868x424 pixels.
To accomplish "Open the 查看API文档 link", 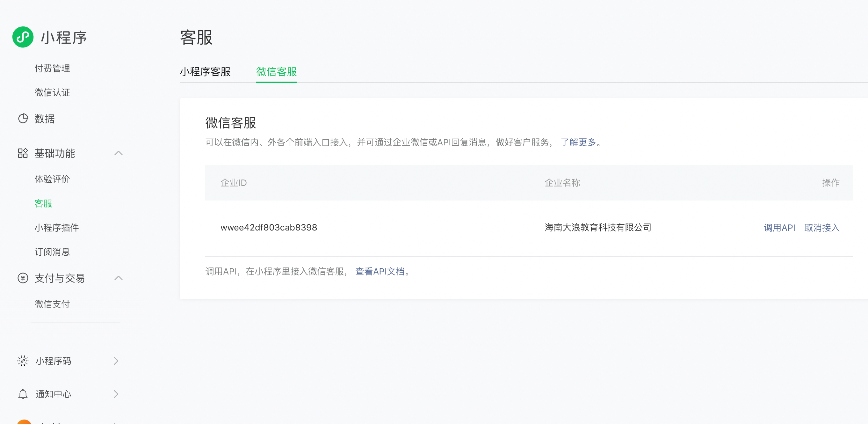I will [380, 271].
